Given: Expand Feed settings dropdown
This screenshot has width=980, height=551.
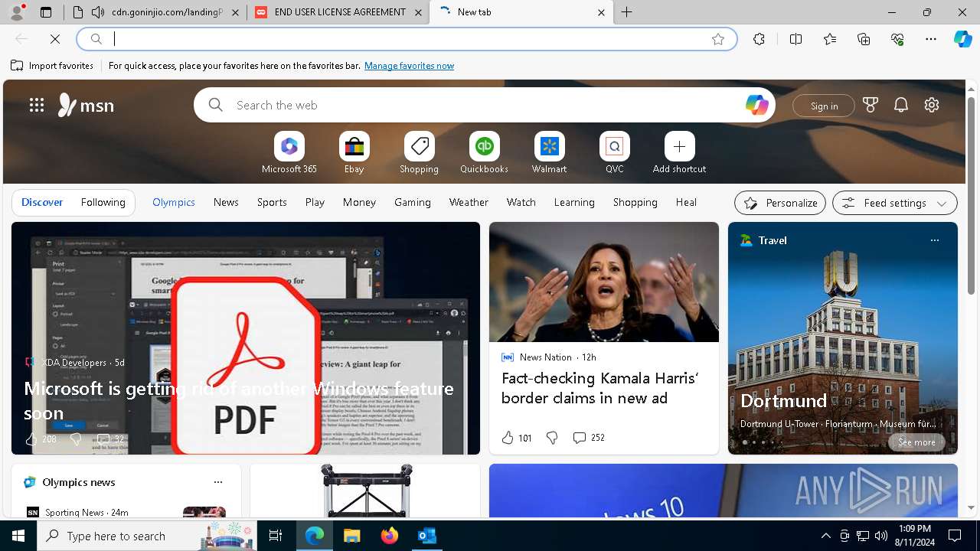Looking at the screenshot, I should tap(895, 203).
